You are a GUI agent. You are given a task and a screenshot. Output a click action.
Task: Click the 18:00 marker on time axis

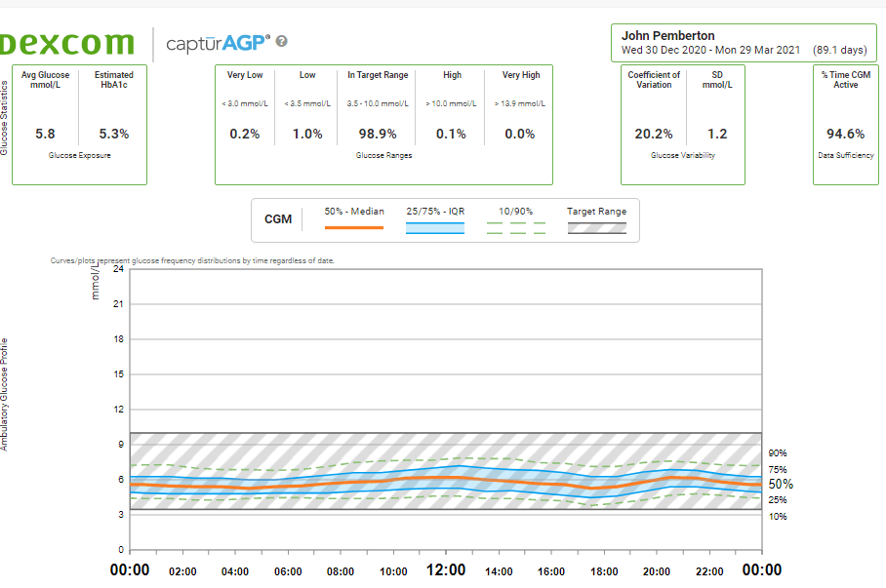point(605,571)
